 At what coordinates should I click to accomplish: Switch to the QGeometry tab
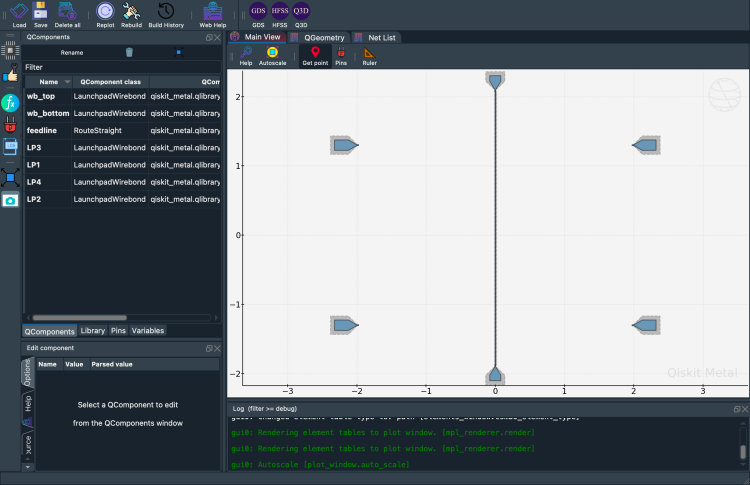pyautogui.click(x=319, y=37)
